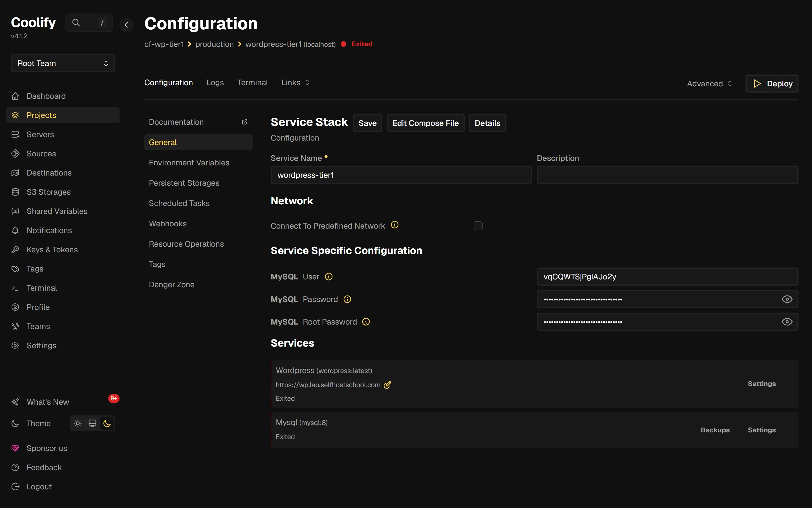Click the Details button
This screenshot has width=812, height=508.
(487, 123)
